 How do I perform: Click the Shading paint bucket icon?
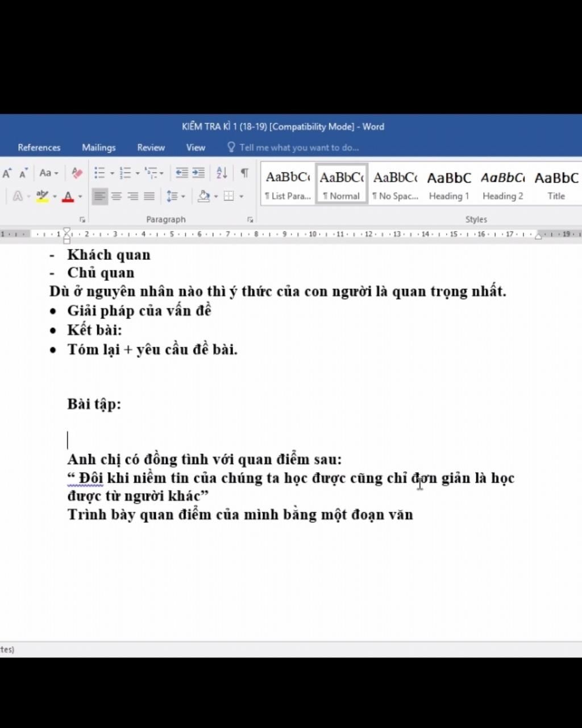point(203,196)
